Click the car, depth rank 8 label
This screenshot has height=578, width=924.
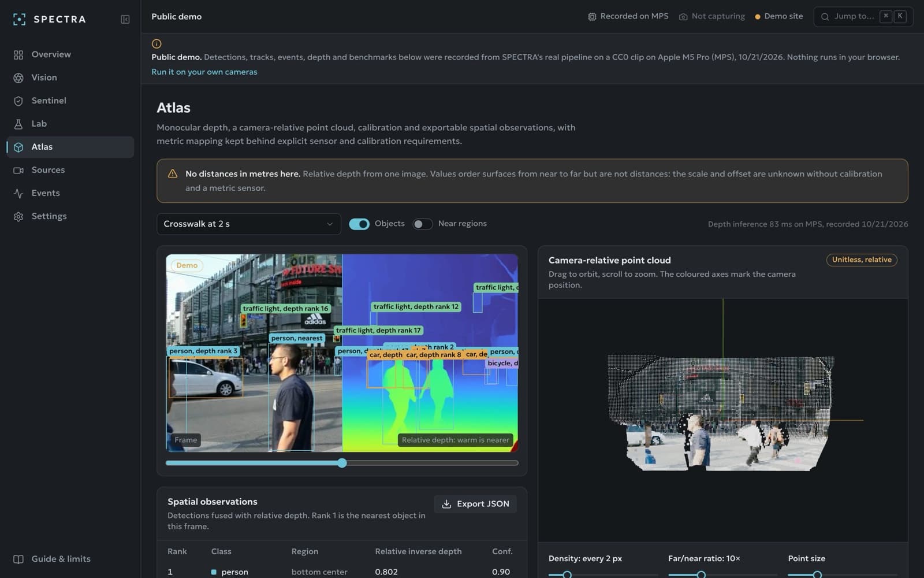click(x=434, y=355)
